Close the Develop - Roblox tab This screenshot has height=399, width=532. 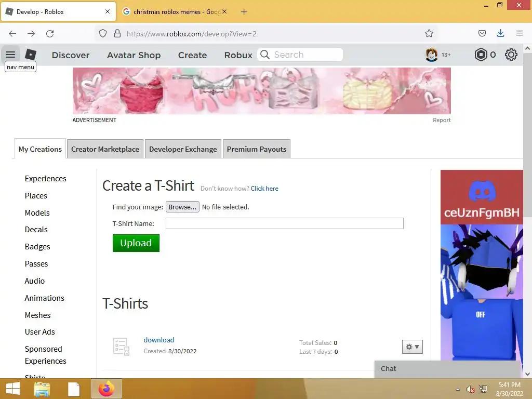(107, 11)
